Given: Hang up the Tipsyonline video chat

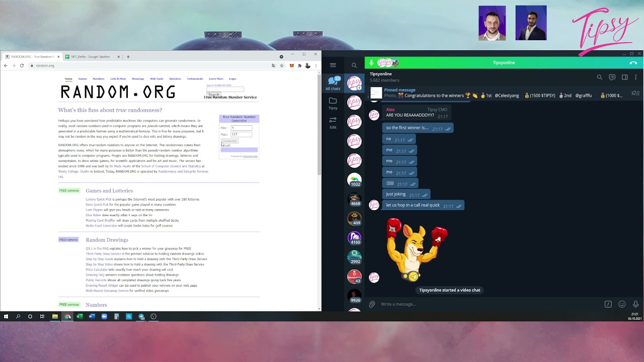Looking at the screenshot, I should 633,63.
